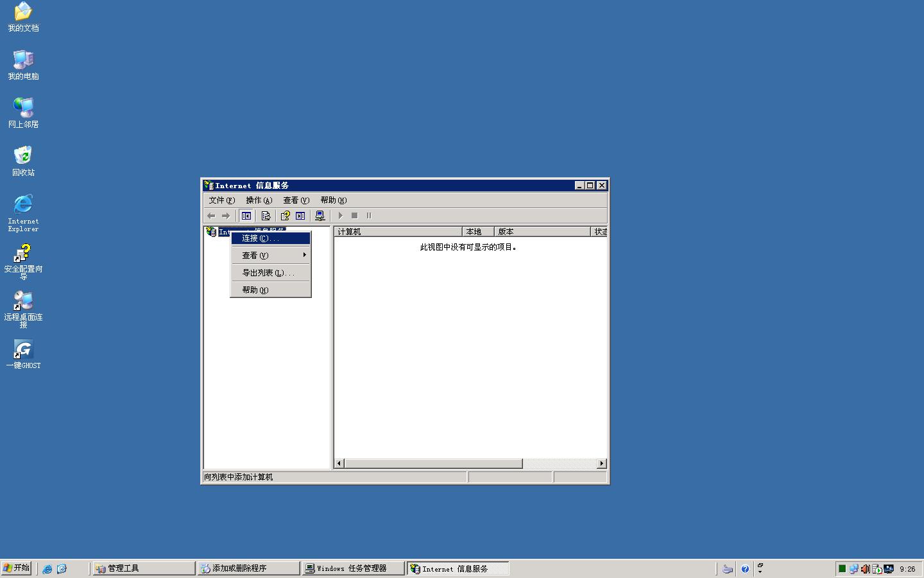Switch to 管理工具 taskbar button
Viewport: 924px width, 578px height.
point(144,568)
